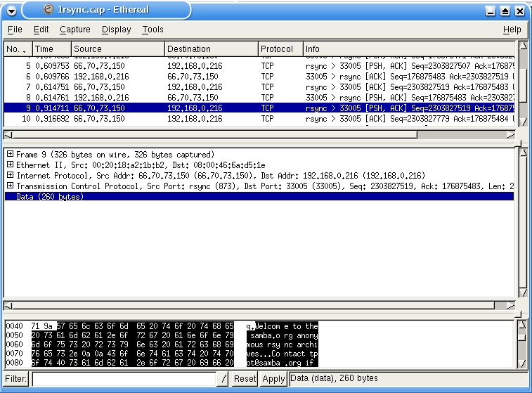Sort packets by the Protocol column
This screenshot has height=393, width=532.
[279, 49]
